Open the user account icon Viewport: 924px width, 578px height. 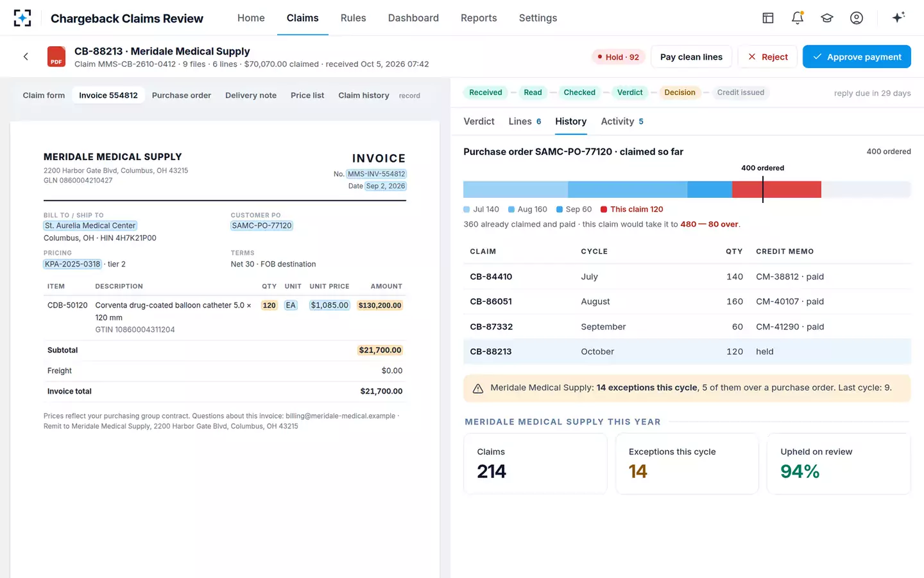[x=857, y=18]
